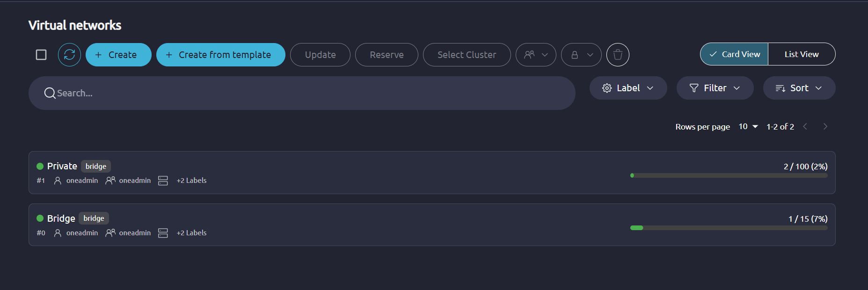Viewport: 868px width, 290px height.
Task: Open the ownership users icon menu
Action: click(536, 55)
